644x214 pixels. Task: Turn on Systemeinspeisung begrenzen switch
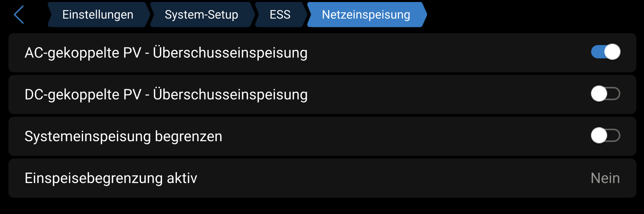click(605, 136)
